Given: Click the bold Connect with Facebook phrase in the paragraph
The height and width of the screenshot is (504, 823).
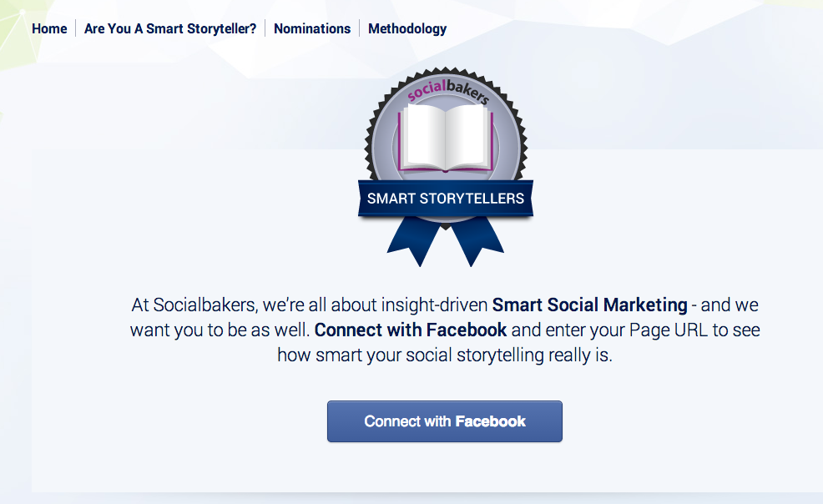Looking at the screenshot, I should click(411, 330).
